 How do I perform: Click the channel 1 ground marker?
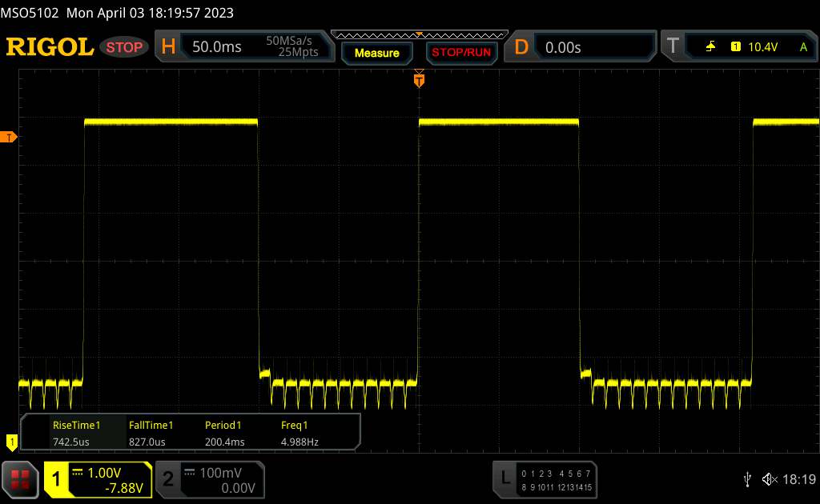pyautogui.click(x=11, y=442)
